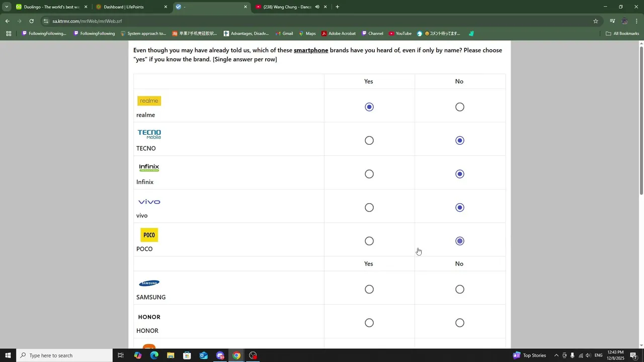Open the Chrome profile avatar

(x=624, y=21)
